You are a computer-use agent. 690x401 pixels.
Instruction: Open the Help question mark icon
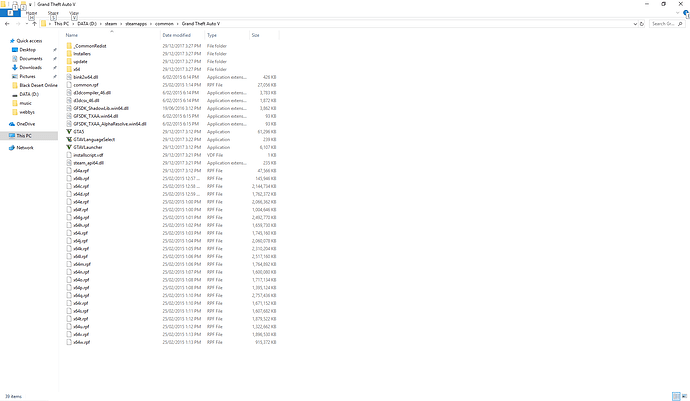pyautogui.click(x=686, y=14)
